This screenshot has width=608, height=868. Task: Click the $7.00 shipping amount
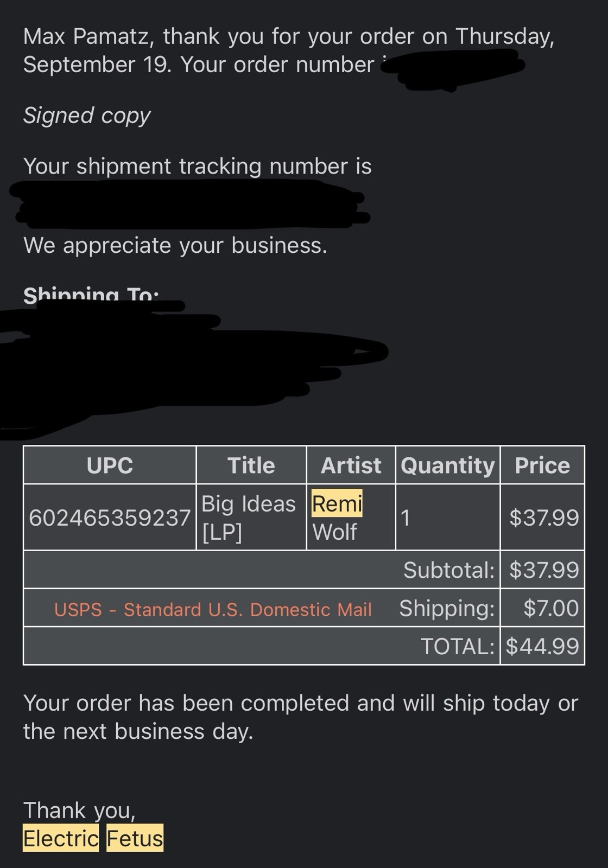click(x=551, y=608)
